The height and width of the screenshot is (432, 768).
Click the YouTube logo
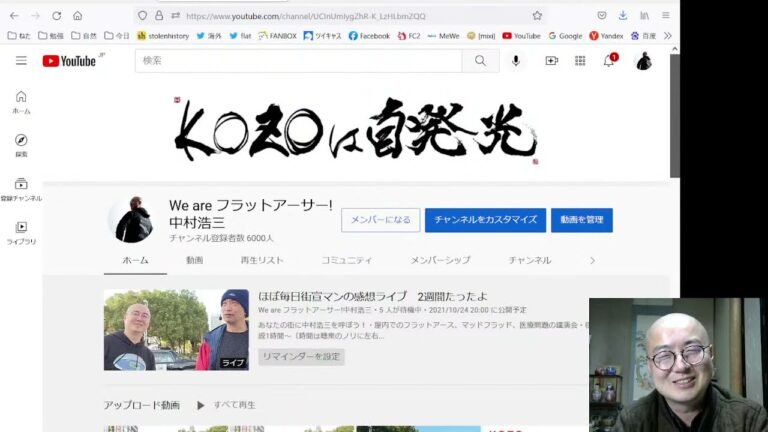point(69,61)
